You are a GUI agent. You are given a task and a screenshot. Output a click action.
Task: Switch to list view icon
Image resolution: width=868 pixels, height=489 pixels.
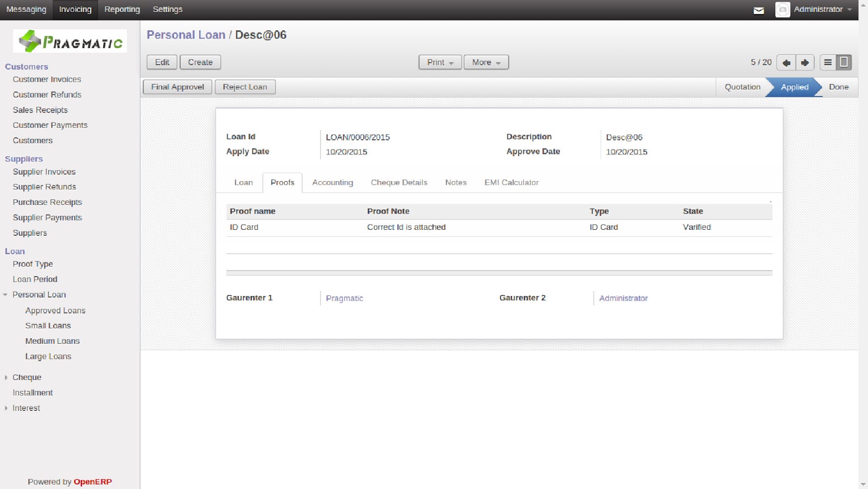click(828, 62)
